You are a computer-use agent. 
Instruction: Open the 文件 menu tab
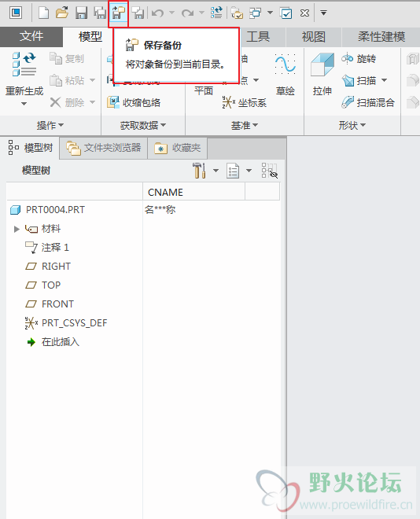pos(31,37)
